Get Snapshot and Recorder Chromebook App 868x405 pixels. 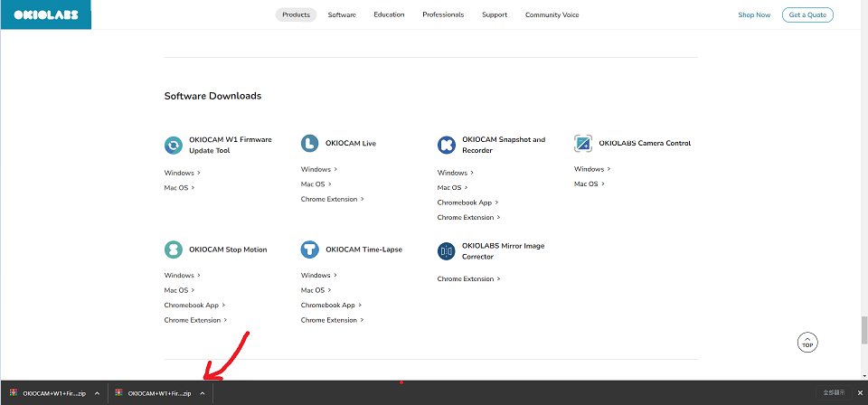[467, 202]
